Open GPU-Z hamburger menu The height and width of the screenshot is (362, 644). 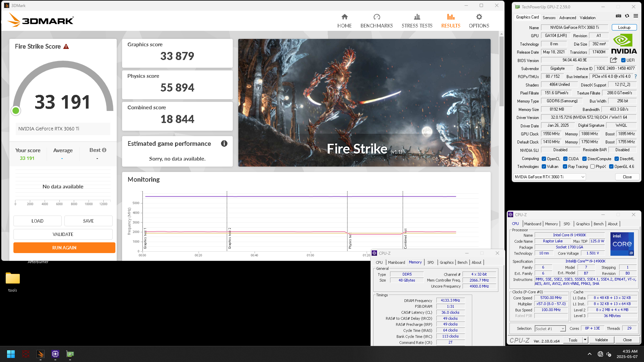636,16
